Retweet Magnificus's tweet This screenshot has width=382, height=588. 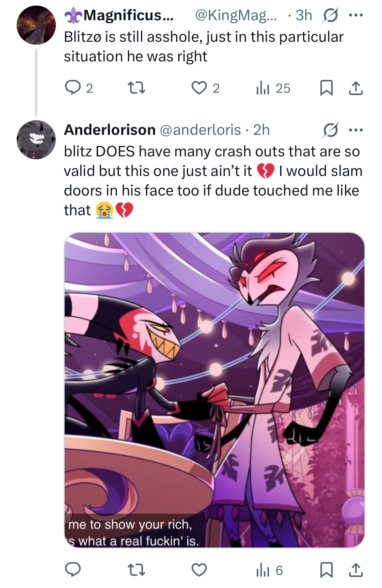(x=136, y=88)
